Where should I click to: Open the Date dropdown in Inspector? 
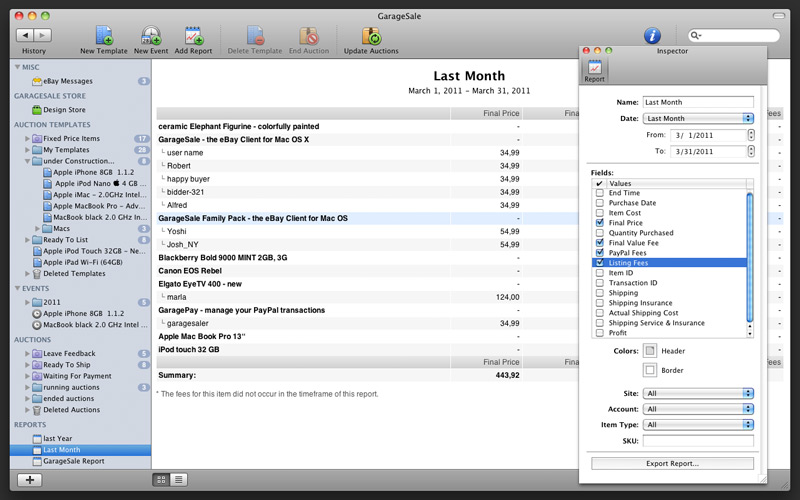(698, 118)
